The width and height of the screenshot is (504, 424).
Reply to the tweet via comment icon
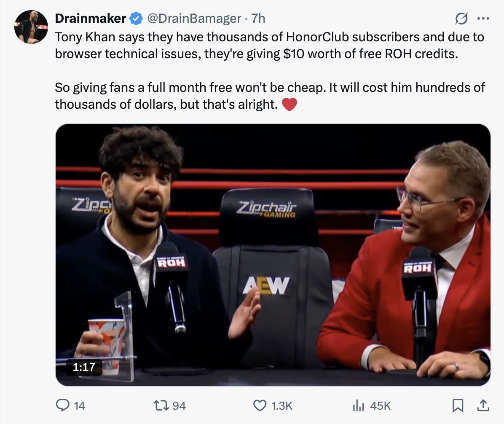coord(62,405)
